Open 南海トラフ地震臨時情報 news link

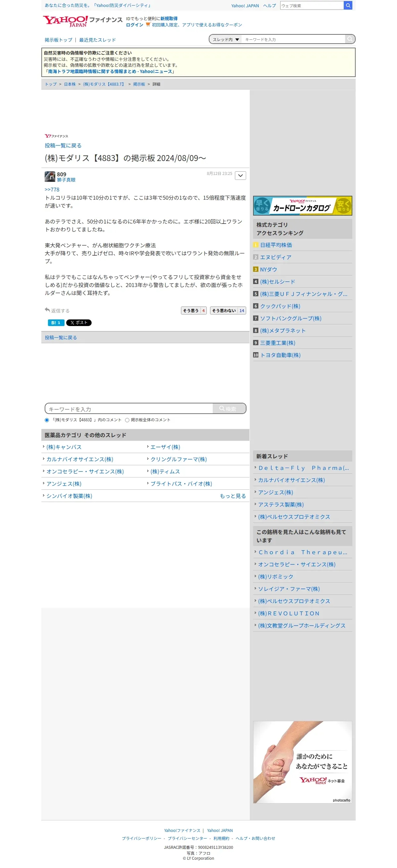pyautogui.click(x=110, y=71)
